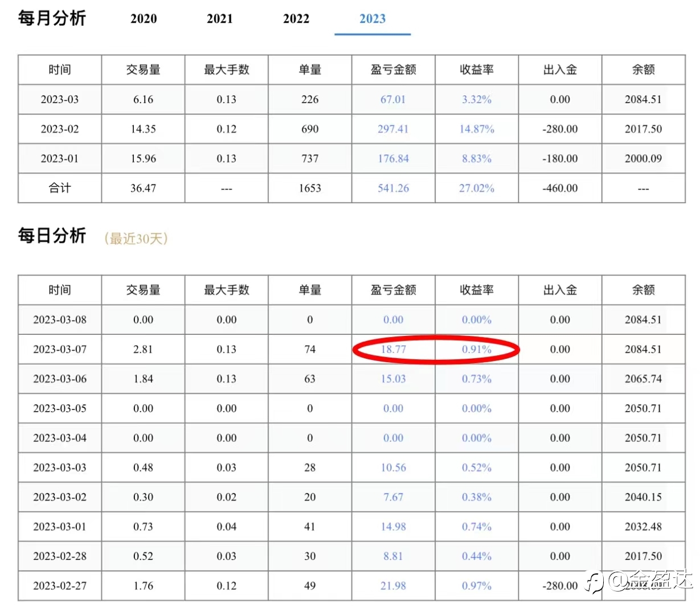The height and width of the screenshot is (615, 700).
Task: Click monthly profit value 297.41
Action: click(x=393, y=129)
